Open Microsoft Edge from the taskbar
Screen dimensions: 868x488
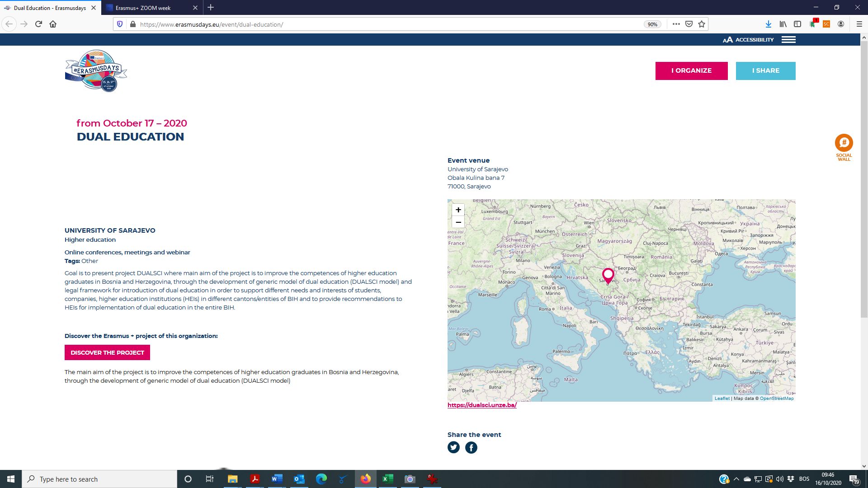pyautogui.click(x=321, y=479)
